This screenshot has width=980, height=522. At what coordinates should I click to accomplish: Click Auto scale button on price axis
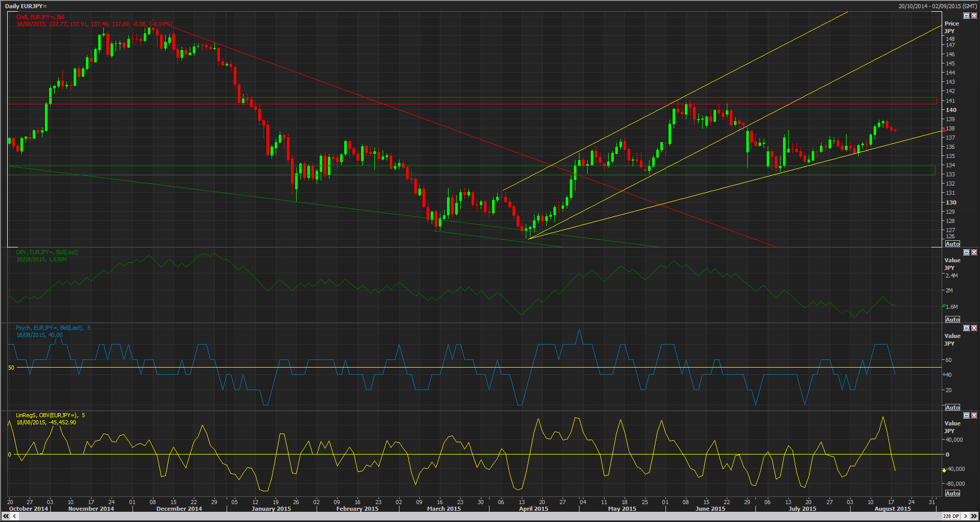pos(952,244)
